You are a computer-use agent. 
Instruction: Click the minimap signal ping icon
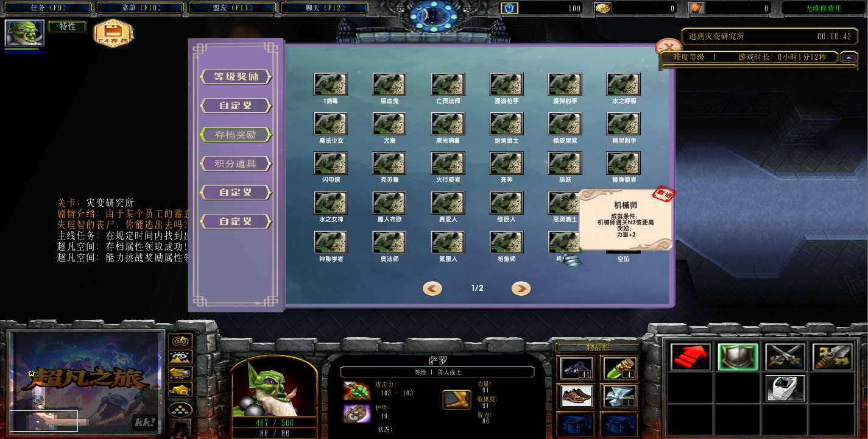pyautogui.click(x=180, y=341)
